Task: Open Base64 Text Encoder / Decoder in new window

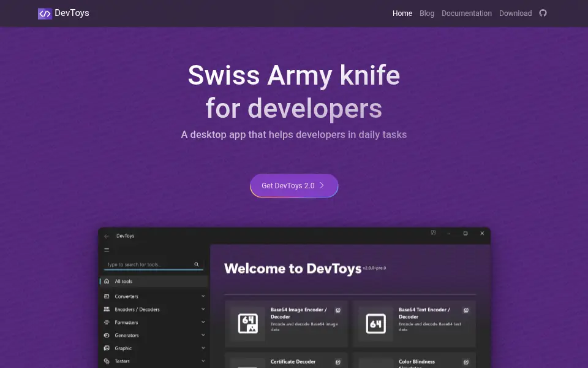Action: (466, 310)
